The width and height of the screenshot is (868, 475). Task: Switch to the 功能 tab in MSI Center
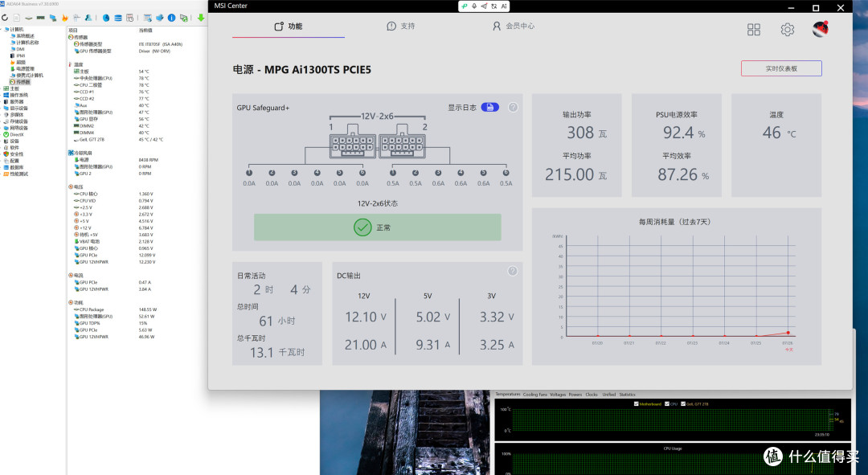tap(289, 26)
